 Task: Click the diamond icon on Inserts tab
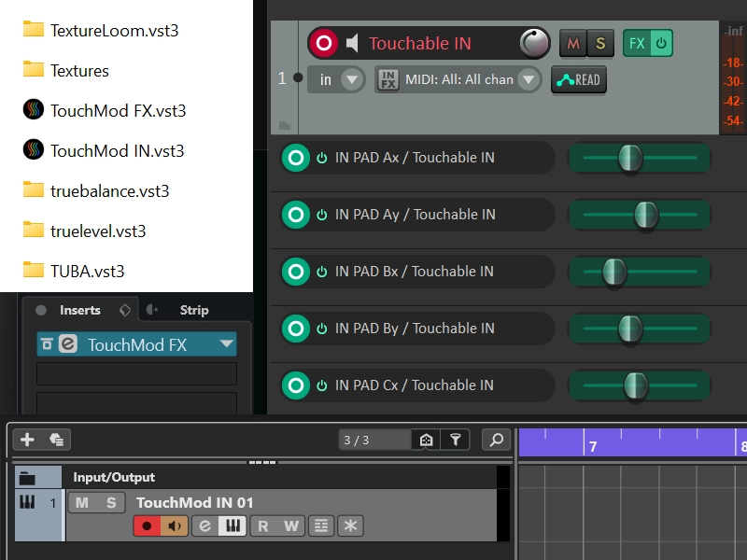[x=125, y=311]
